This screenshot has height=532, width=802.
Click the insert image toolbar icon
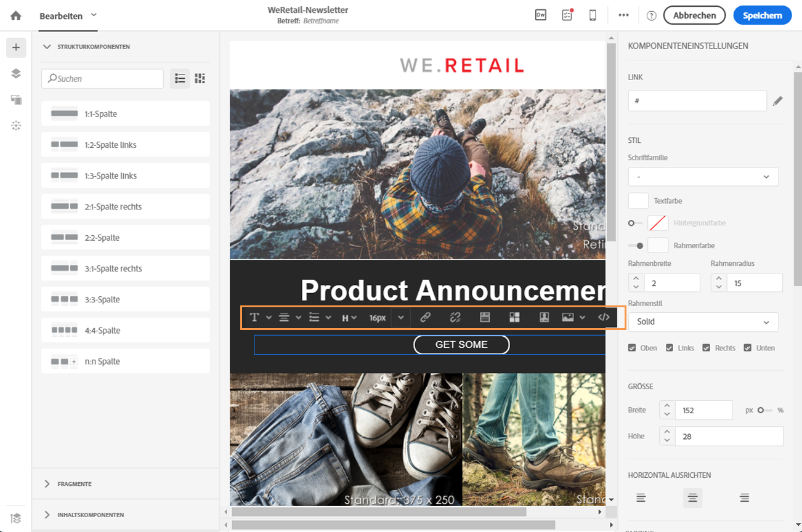click(568, 317)
